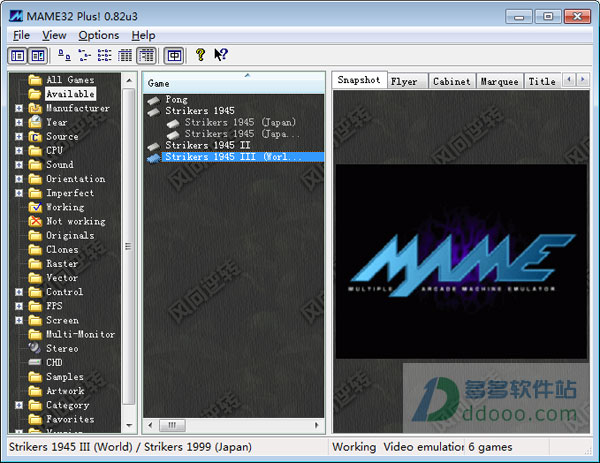
Task: Select the Not working folder with red X
Action: (35, 221)
